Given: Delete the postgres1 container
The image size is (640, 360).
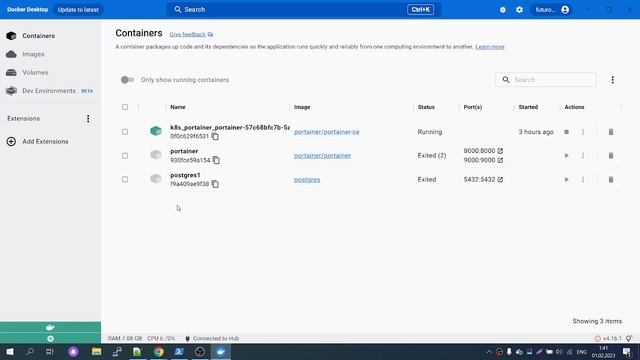Looking at the screenshot, I should 611,180.
